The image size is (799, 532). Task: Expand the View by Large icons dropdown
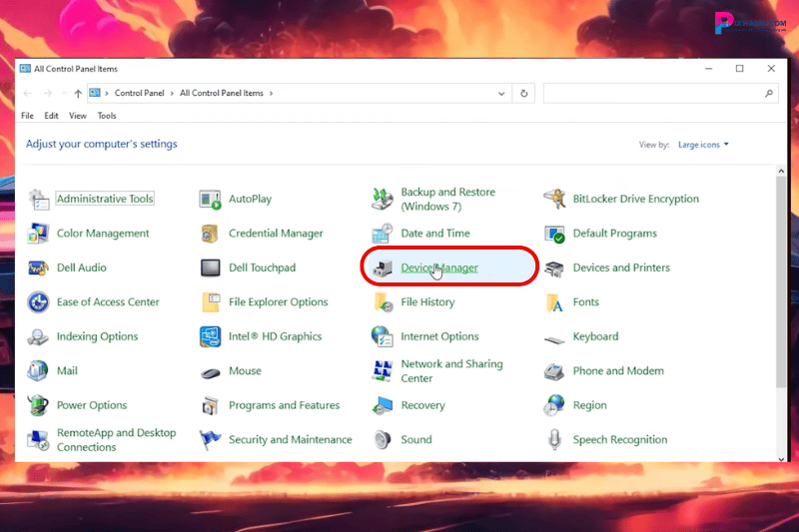tap(703, 145)
